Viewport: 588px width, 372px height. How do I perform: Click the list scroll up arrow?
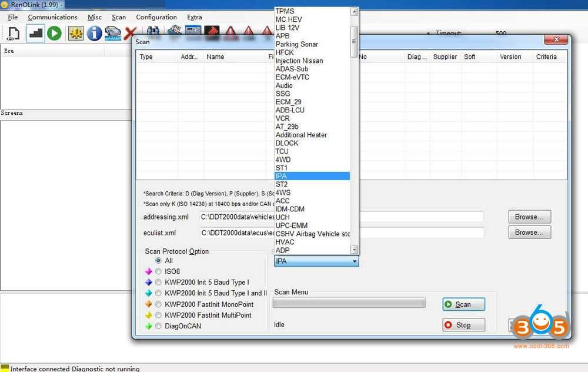(x=355, y=12)
